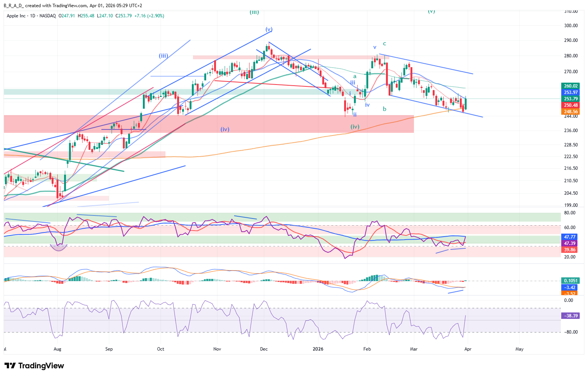Select the green (iv) wave label
Screen dimensions: 588x377
(x=355, y=127)
